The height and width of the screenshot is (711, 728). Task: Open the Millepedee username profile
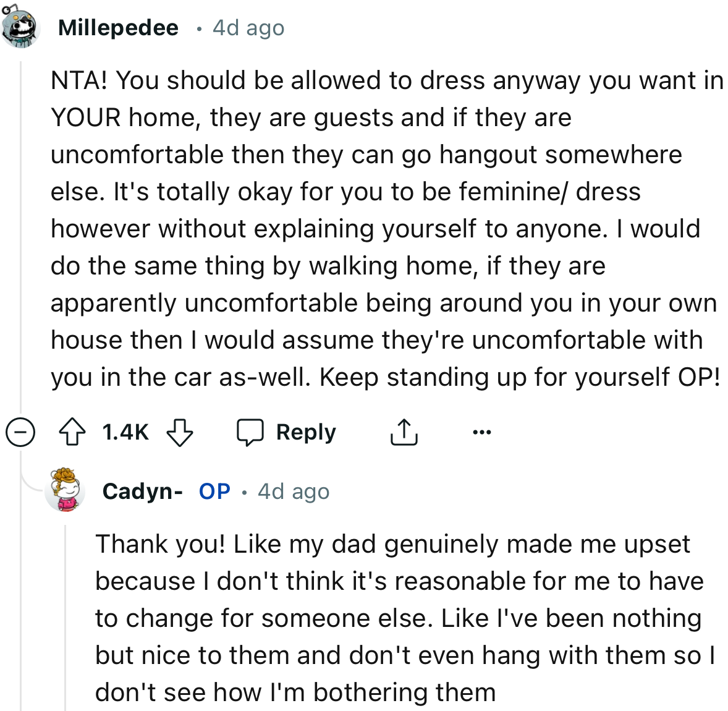(x=118, y=28)
